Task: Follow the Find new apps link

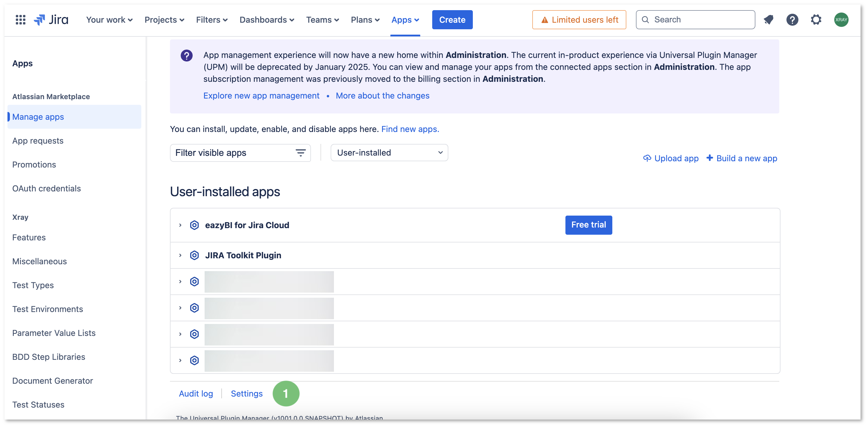Action: point(410,129)
